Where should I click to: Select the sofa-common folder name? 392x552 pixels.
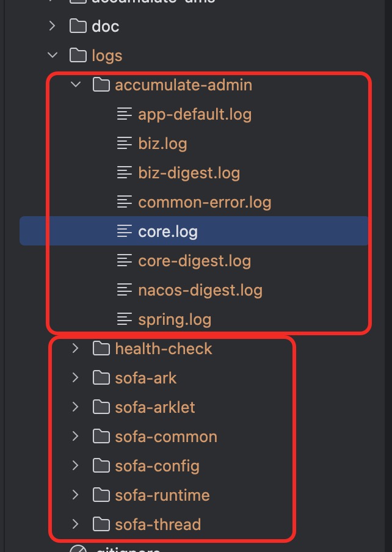165,437
